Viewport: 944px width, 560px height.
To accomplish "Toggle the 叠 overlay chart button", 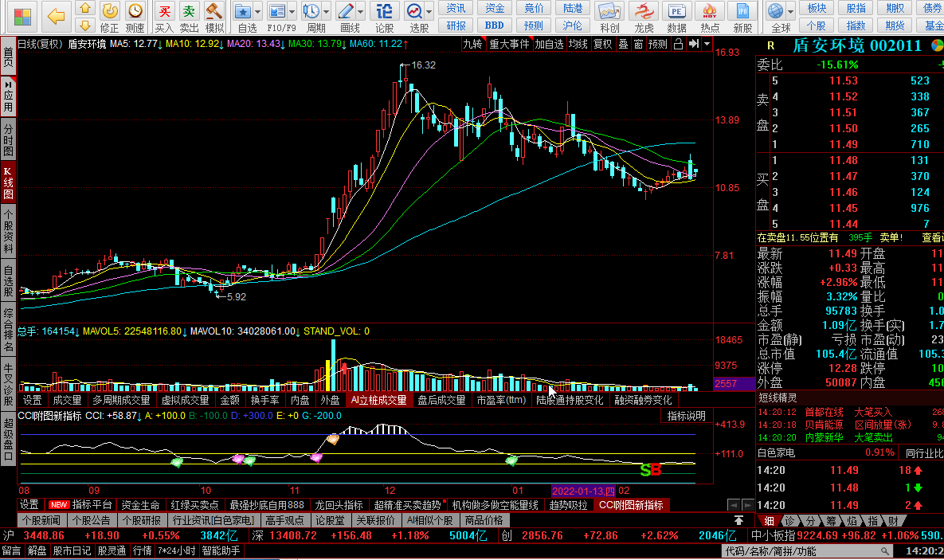I will (623, 44).
